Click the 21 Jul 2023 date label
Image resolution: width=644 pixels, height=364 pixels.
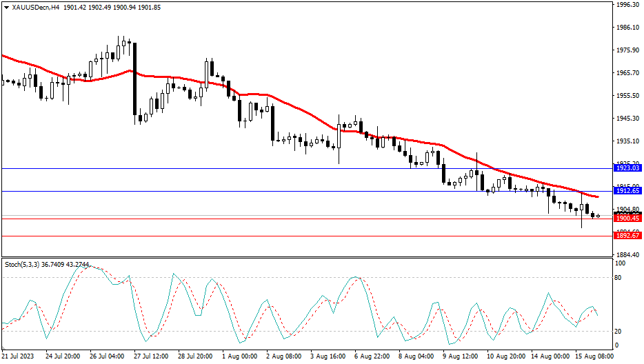[x=18, y=357]
